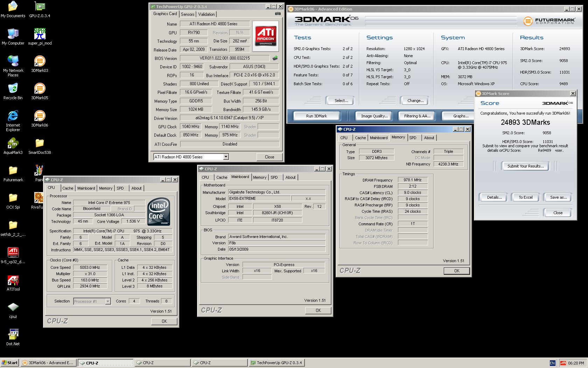Click the 24893 3DMarks score text
This screenshot has width=588, height=368.
pyautogui.click(x=525, y=122)
